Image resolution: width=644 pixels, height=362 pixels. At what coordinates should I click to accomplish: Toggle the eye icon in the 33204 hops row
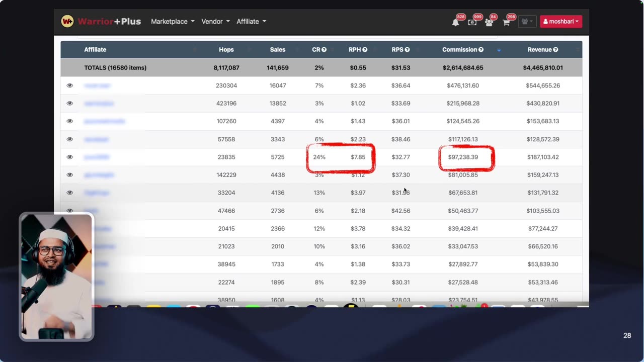pos(70,193)
